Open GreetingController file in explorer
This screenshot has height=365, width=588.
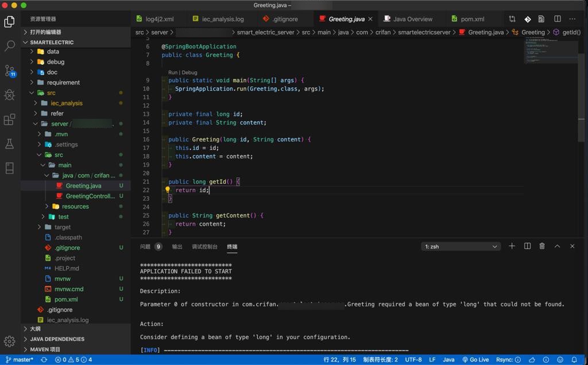point(90,196)
